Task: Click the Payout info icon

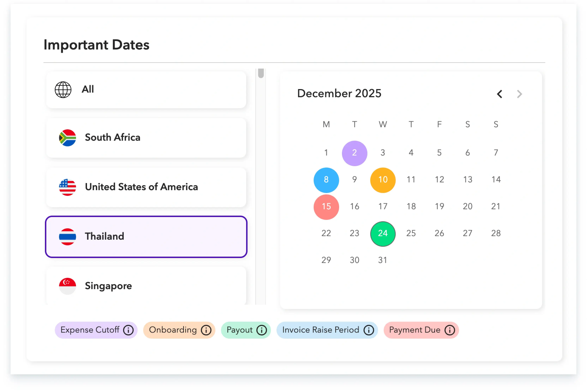Action: pyautogui.click(x=261, y=330)
